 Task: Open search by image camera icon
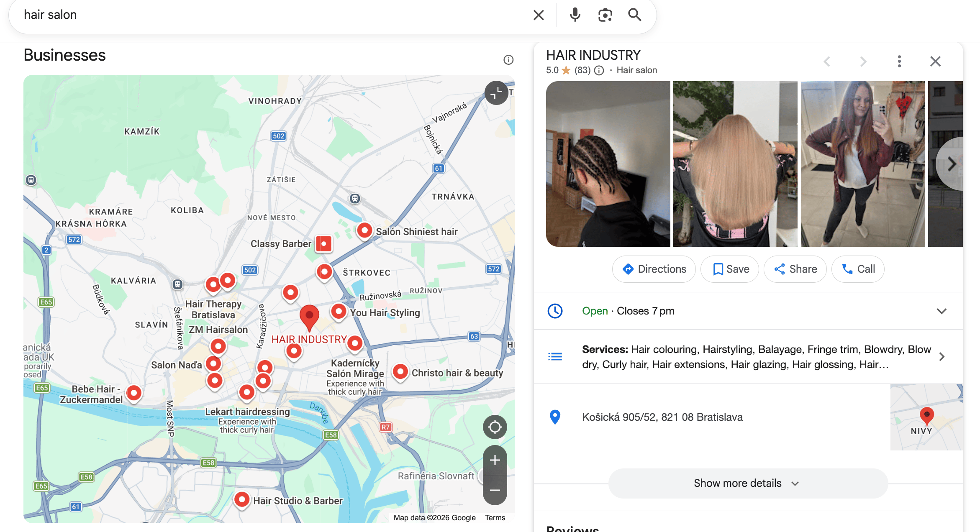pos(605,15)
